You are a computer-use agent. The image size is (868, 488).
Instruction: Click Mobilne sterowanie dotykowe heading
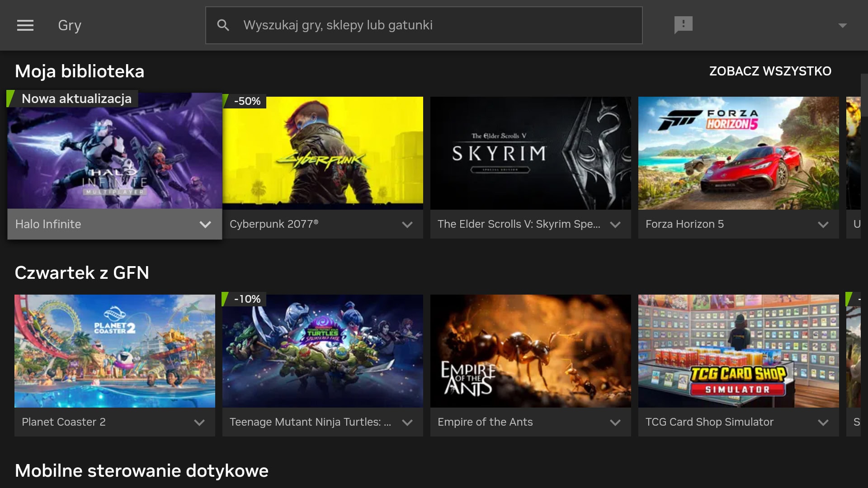142,471
